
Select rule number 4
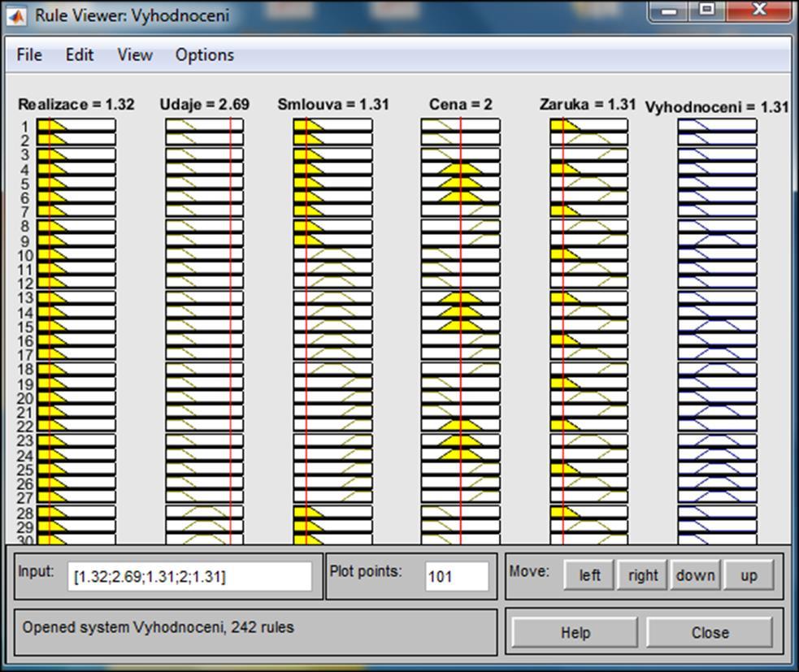(x=24, y=170)
